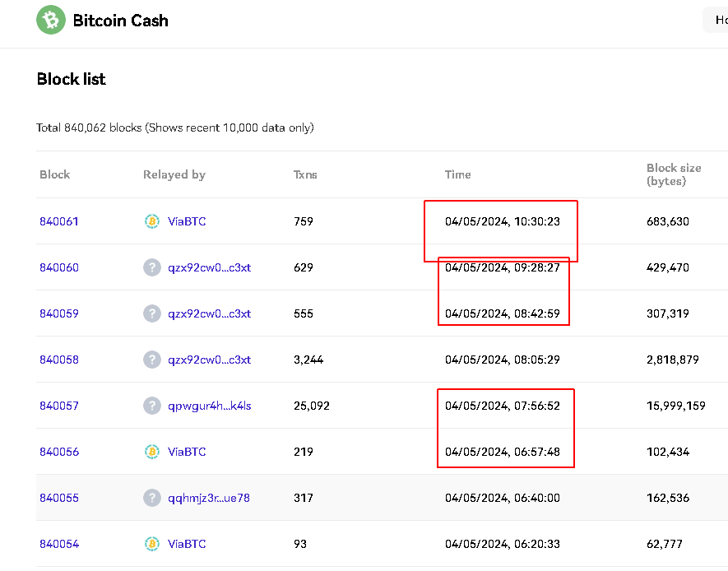The image size is (728, 571).
Task: View block 840057
Action: tap(59, 406)
